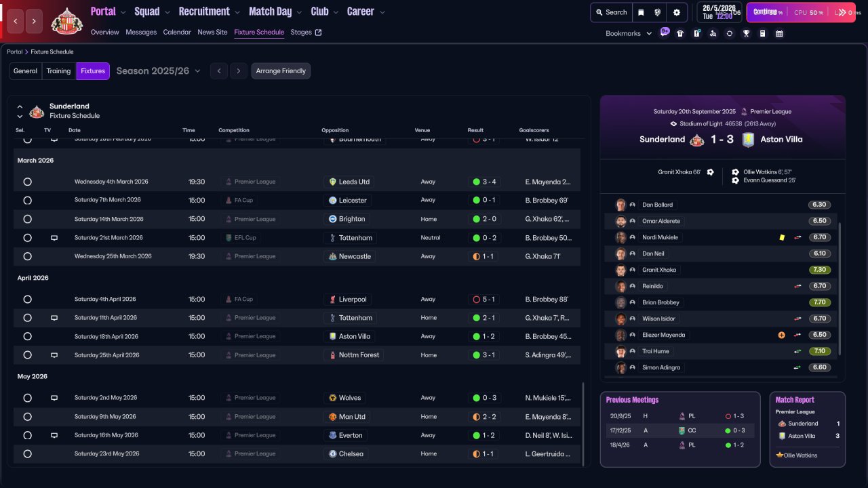This screenshot has height=488, width=868.
Task: Open the Bookmarks dropdown
Action: (x=629, y=33)
